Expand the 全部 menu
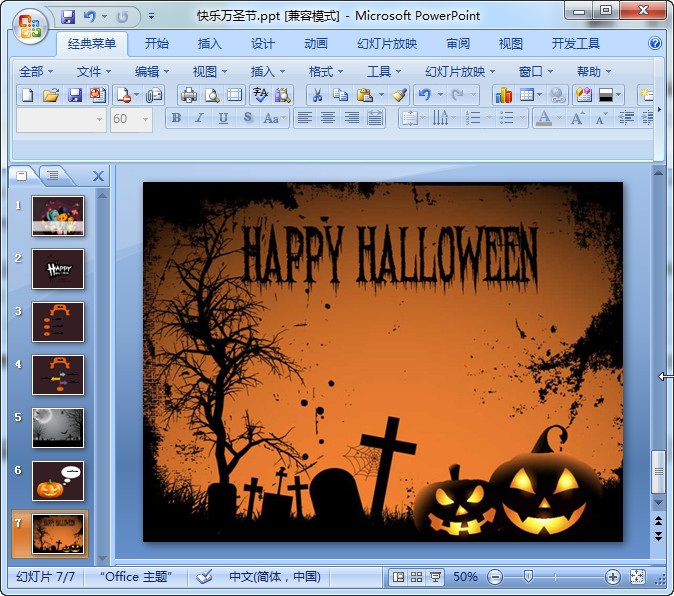Viewport: 674px width, 596px height. [36, 71]
